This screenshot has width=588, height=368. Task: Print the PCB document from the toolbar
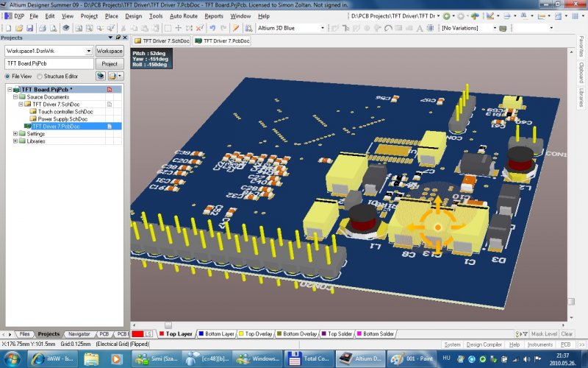click(43, 28)
